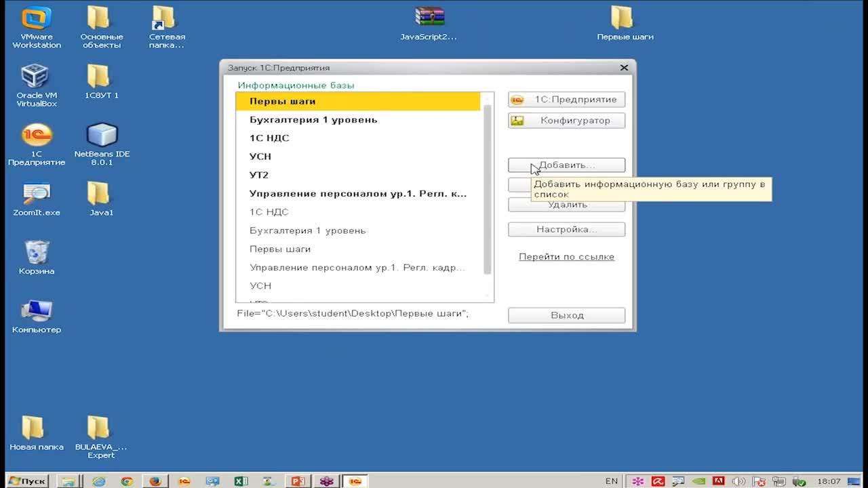Click the Выход button
This screenshot has height=488, width=868.
pyautogui.click(x=566, y=315)
